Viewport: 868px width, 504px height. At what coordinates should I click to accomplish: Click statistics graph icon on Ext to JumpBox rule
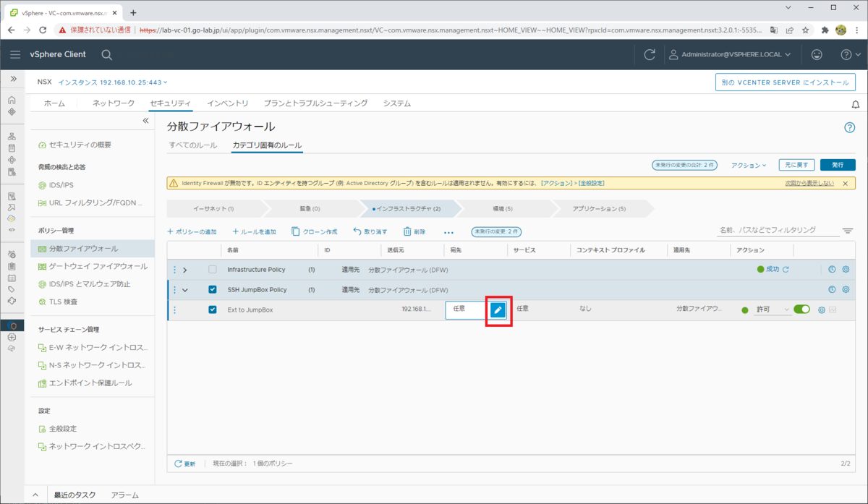tap(833, 310)
